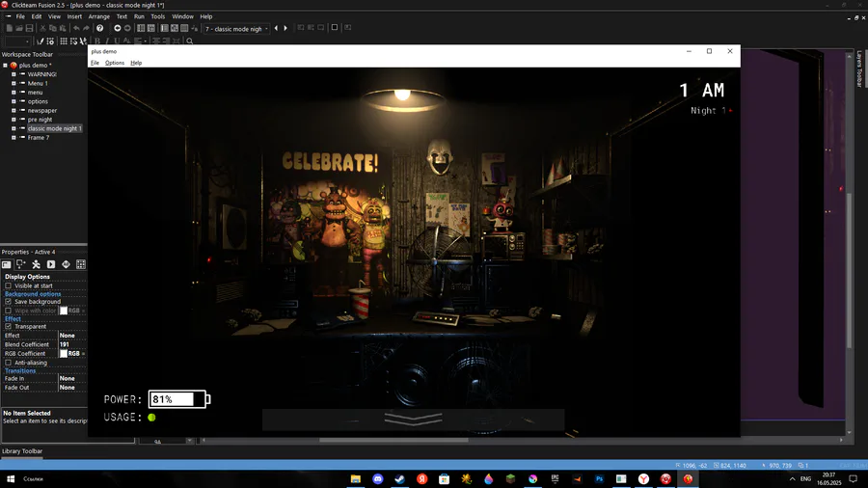Open Epic Games Launcher from the taskbar
This screenshot has height=488, width=868.
(x=555, y=479)
